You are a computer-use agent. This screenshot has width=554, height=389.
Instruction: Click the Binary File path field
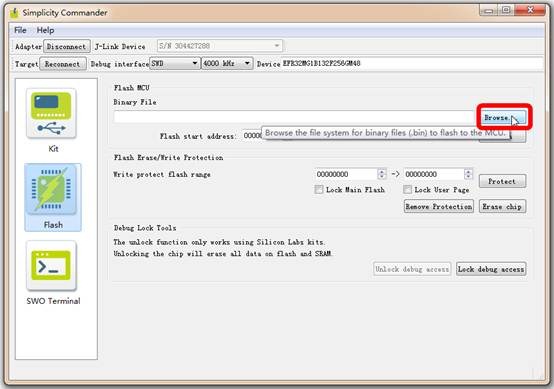295,117
